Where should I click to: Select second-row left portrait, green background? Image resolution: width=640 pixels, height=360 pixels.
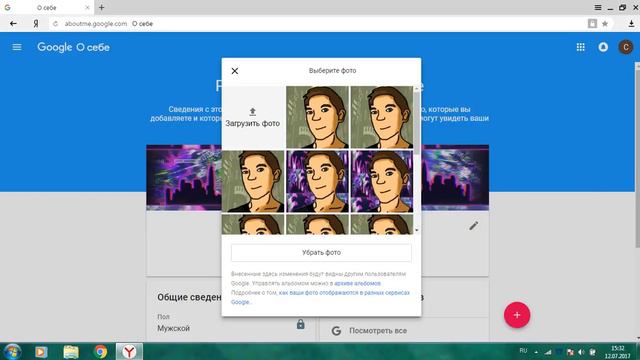pyautogui.click(x=253, y=181)
